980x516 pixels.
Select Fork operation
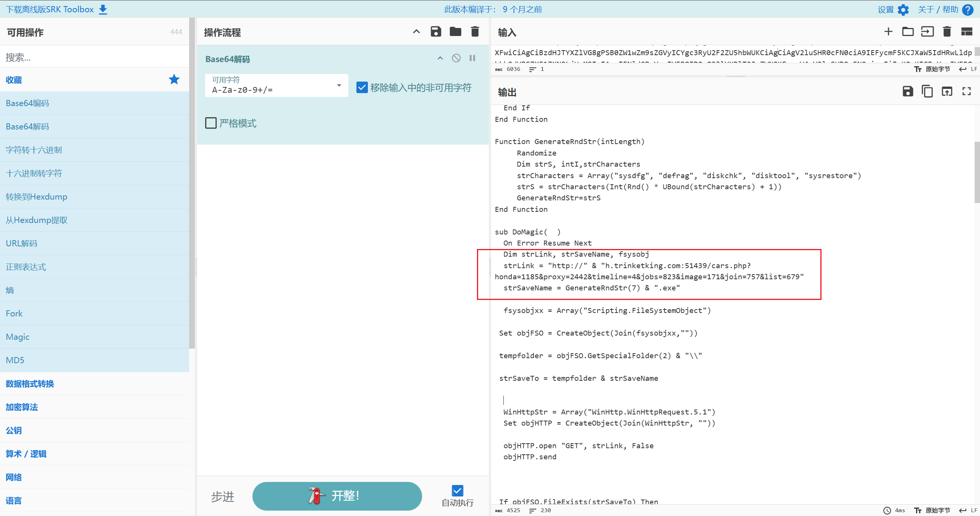point(95,314)
